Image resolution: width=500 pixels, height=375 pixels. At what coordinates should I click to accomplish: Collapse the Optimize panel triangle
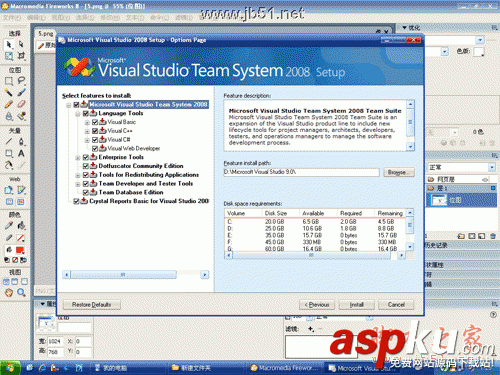[404, 28]
